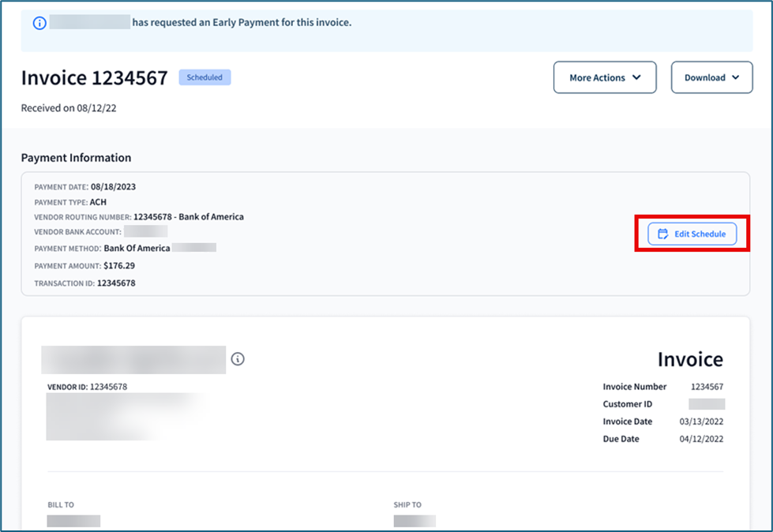Open the Download dropdown
Viewport: 773px width, 532px height.
[x=711, y=77]
